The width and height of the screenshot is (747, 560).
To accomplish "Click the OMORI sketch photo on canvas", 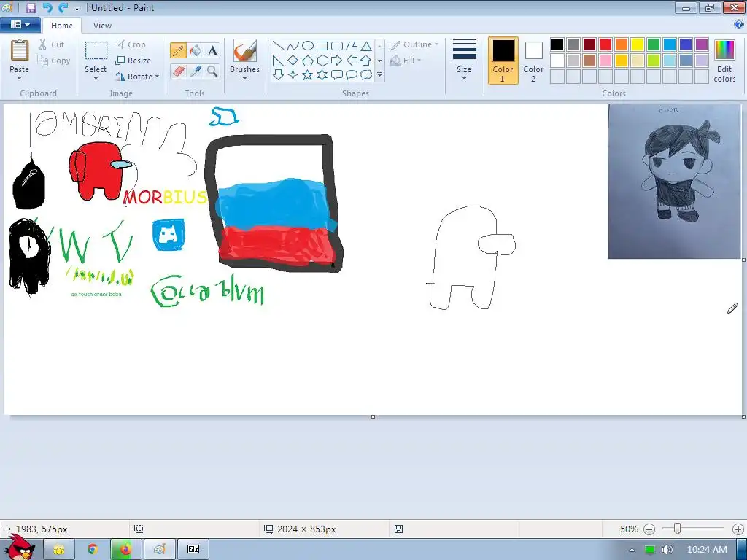I will point(674,182).
